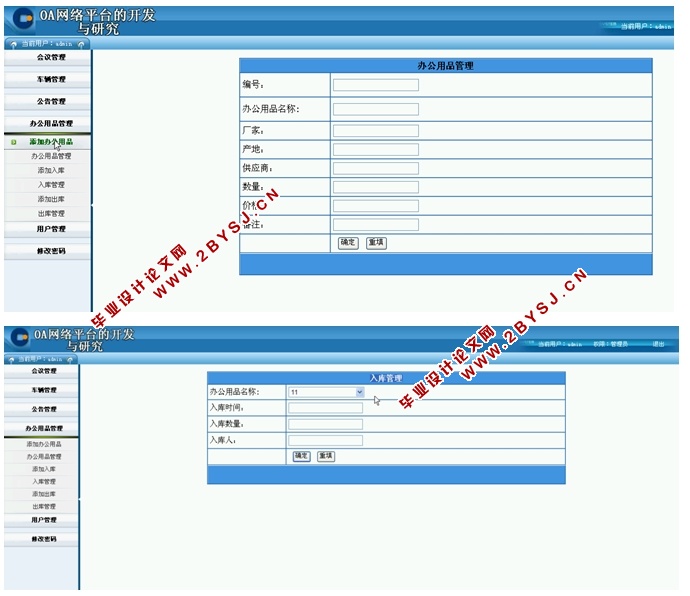Focus the 编号 input field
Image resolution: width=690 pixels, height=596 pixels.
tap(376, 85)
